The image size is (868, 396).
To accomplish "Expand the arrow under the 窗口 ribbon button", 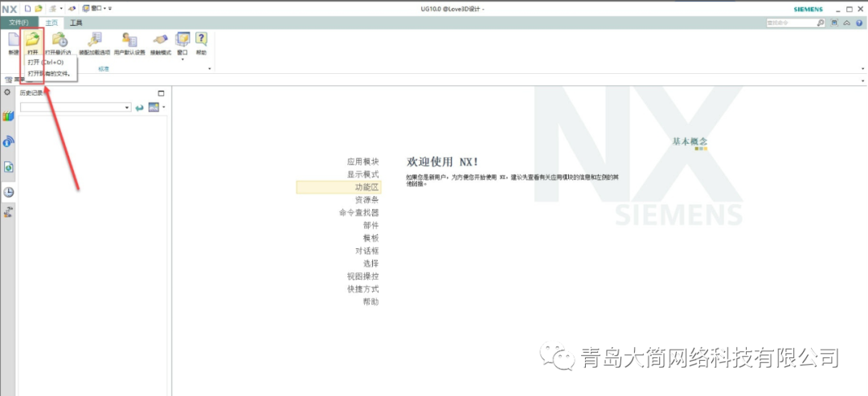I will pyautogui.click(x=182, y=59).
